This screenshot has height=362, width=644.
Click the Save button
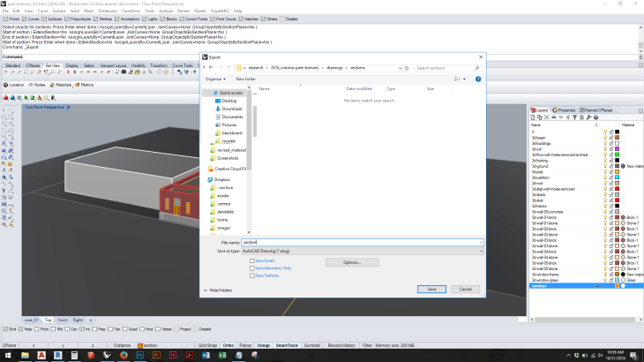(431, 289)
